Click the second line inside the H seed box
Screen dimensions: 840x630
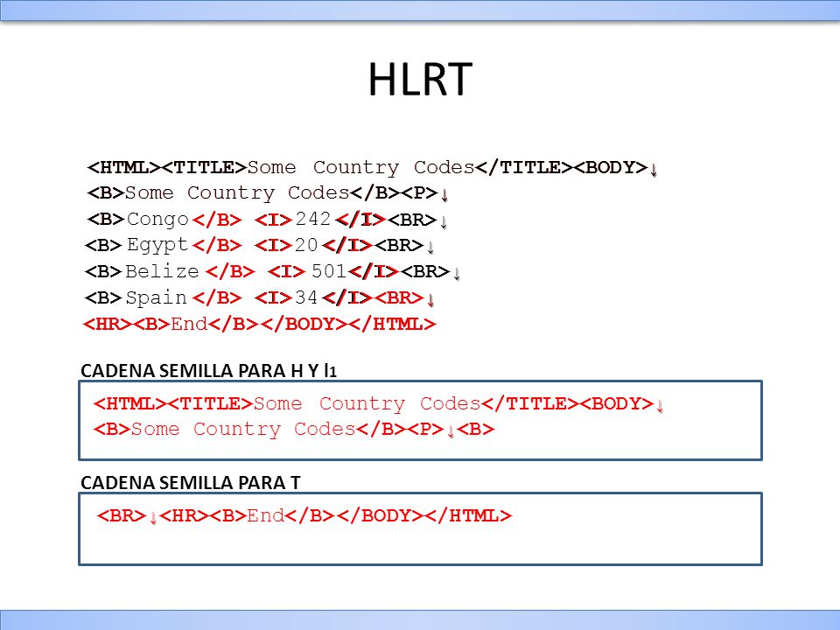pyautogui.click(x=294, y=430)
